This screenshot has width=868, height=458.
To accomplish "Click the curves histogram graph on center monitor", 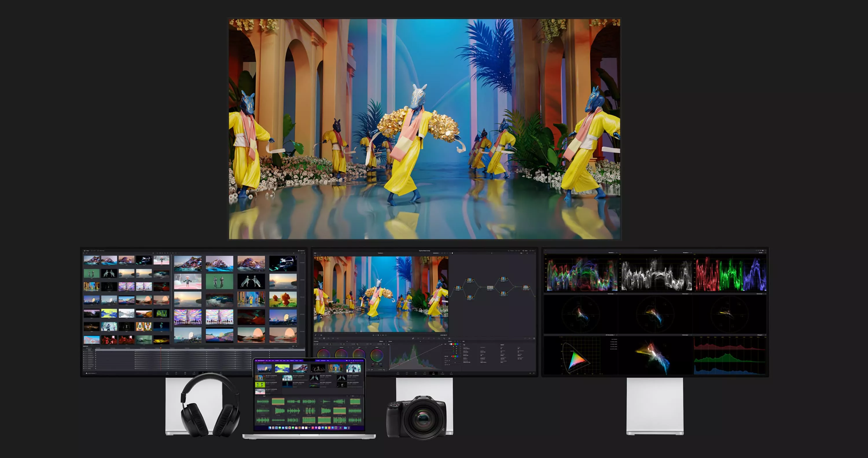I will tap(415, 357).
